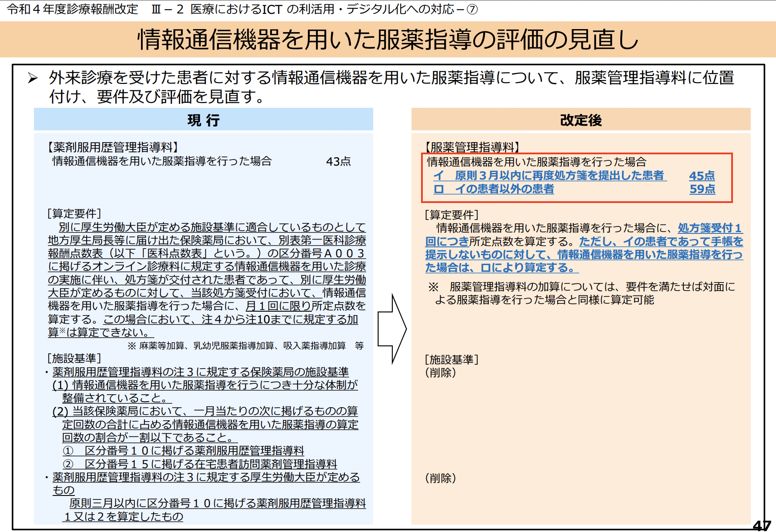Click the line ① 区分番号１０に掲げる薬剤服用歴管理指導料
The image size is (776, 532).
pyautogui.click(x=183, y=451)
